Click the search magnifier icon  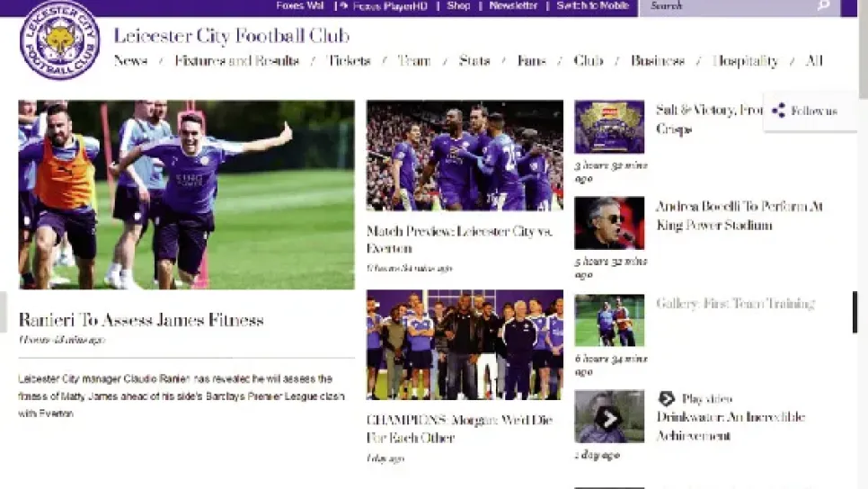coord(823,6)
